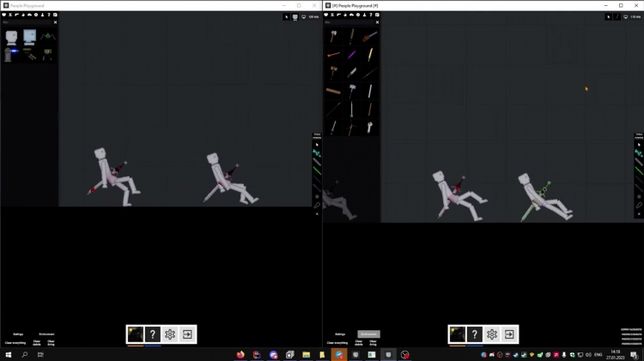This screenshot has height=361, width=644.
Task: Open firearms category in the right window
Action: coord(339,15)
